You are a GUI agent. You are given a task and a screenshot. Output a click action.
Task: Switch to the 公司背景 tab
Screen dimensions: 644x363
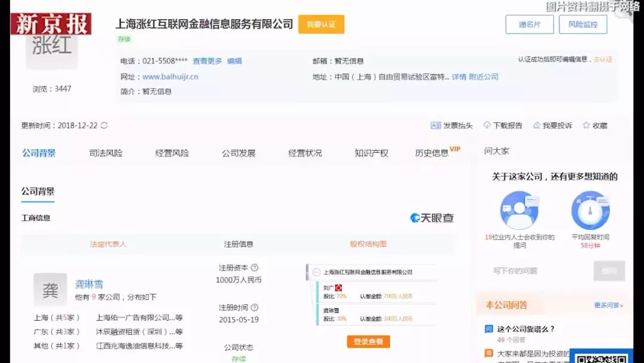[x=39, y=153]
